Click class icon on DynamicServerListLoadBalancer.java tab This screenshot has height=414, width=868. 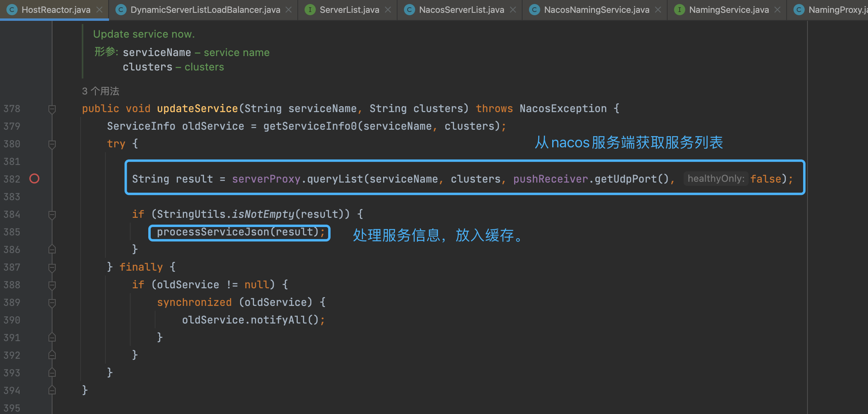point(121,10)
